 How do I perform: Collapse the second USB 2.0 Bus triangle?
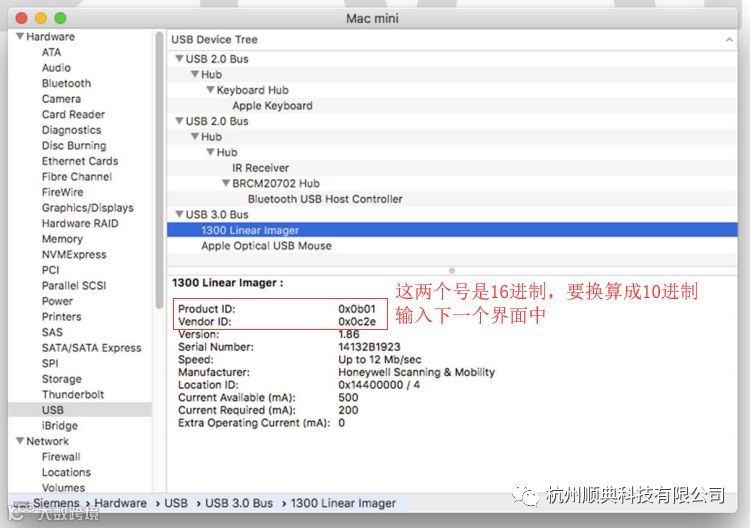[179, 121]
